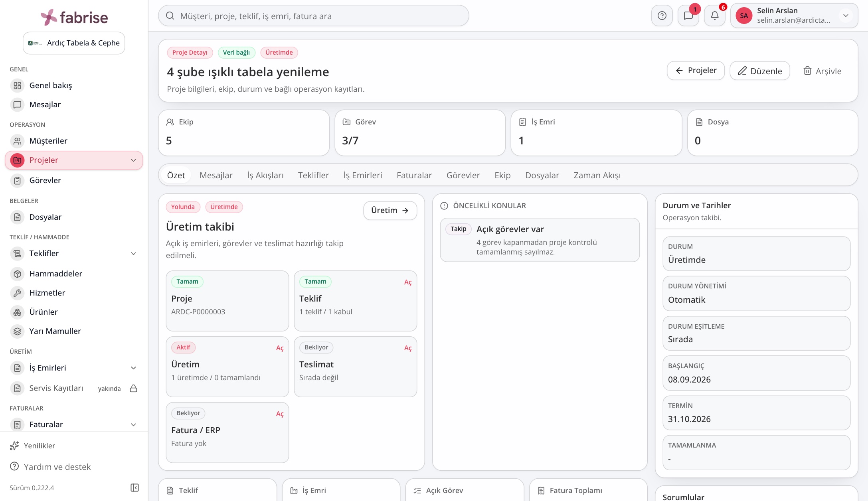Image resolution: width=868 pixels, height=501 pixels.
Task: Open the Ardıç Tabela & Cephe company selector
Action: pos(74,43)
